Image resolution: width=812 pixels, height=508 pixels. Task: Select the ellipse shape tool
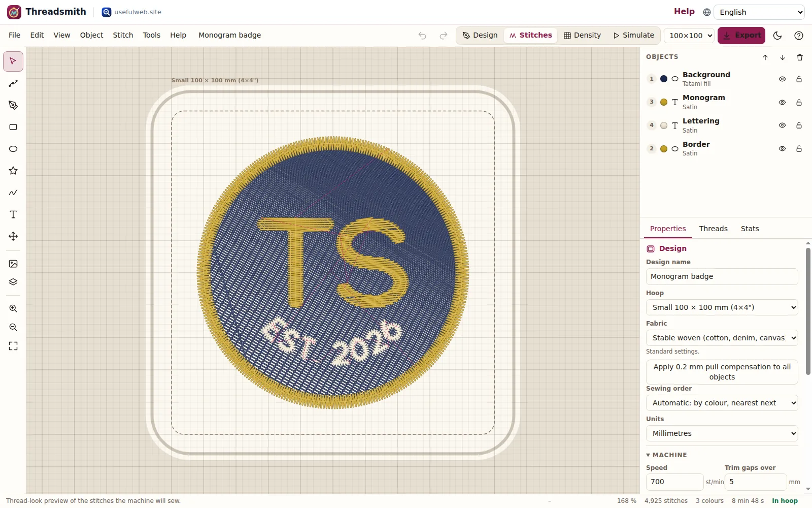click(13, 149)
